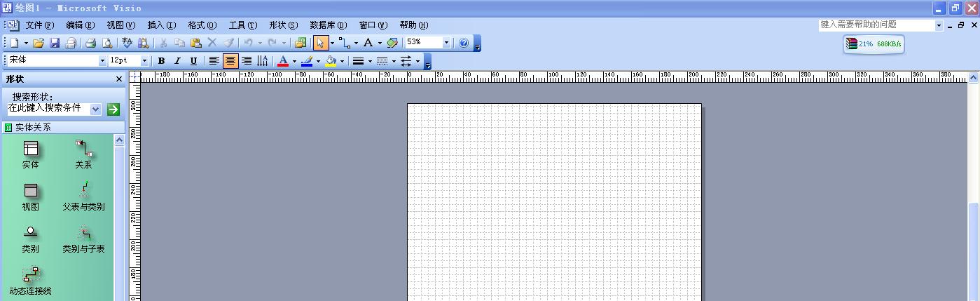Click the Distribute text direction icon
Screen dimensions: 980x301
click(x=263, y=61)
